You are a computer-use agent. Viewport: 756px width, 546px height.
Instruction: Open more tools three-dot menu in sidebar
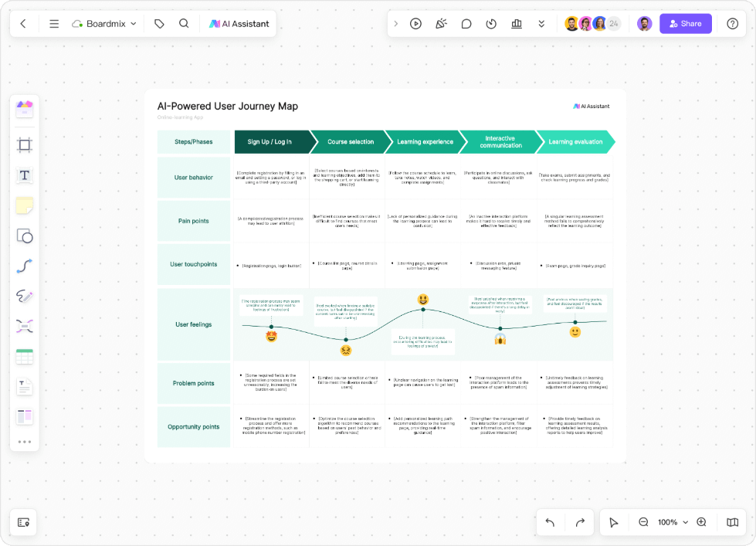[x=25, y=442]
